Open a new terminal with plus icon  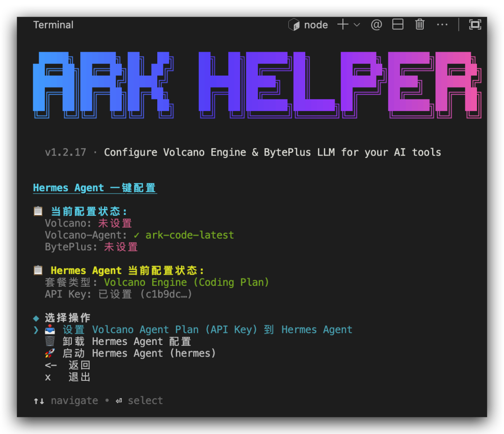pyautogui.click(x=343, y=24)
